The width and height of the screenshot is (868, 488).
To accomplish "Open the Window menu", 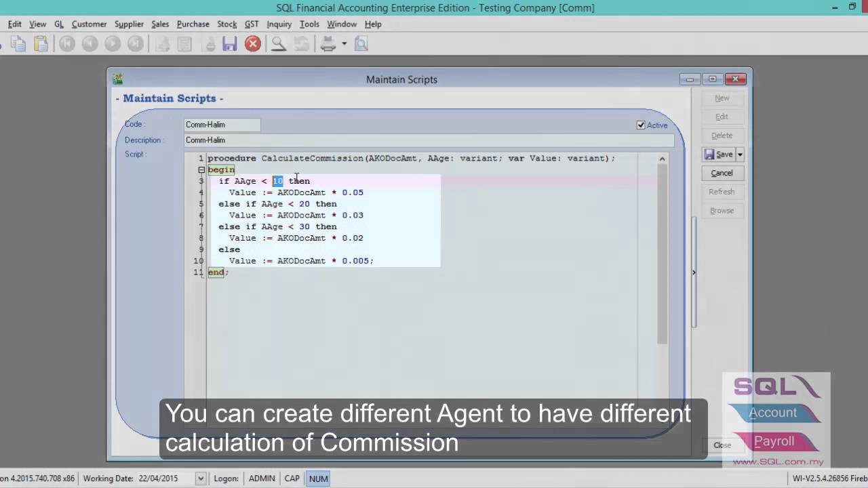I will [342, 24].
